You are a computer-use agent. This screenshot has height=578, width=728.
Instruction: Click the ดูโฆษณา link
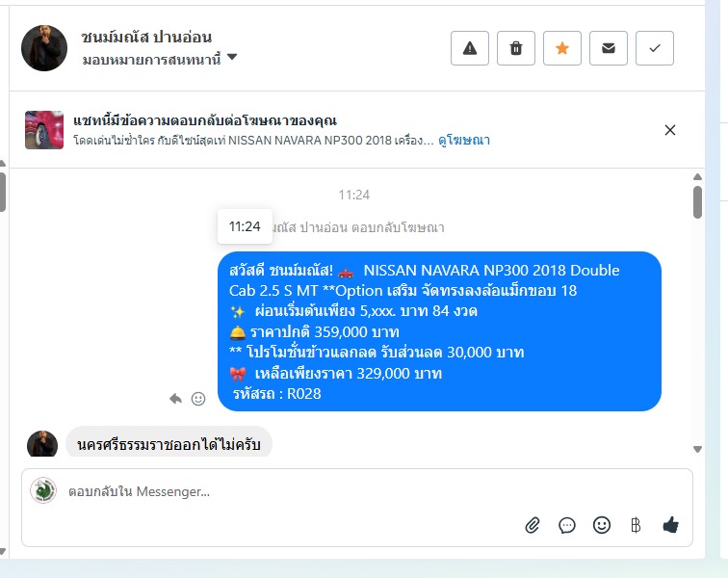(x=464, y=140)
